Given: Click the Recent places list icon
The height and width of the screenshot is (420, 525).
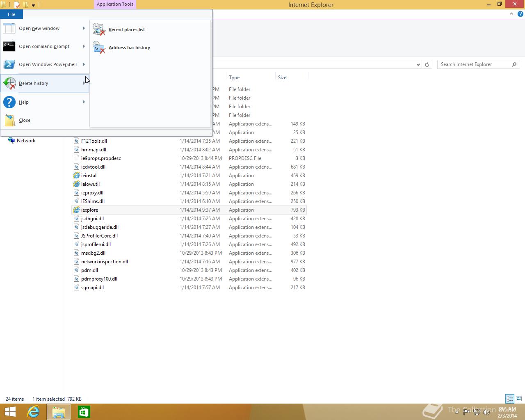Looking at the screenshot, I should (x=99, y=30).
